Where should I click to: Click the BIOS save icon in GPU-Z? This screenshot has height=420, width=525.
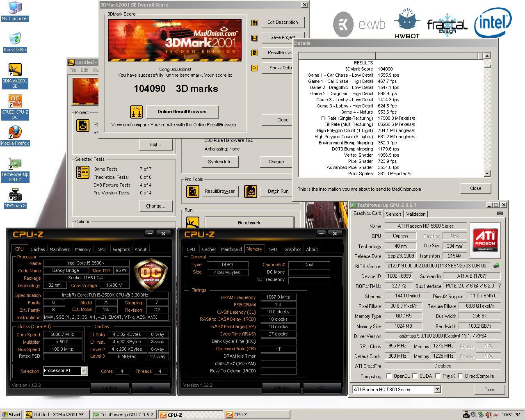[496, 266]
